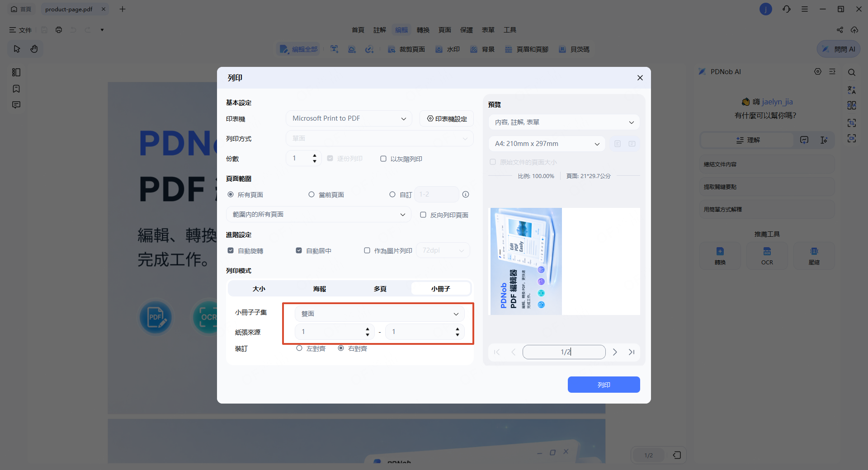Screen dimensions: 868x470
Task: Select 自訂 page range radio button
Action: [392, 194]
